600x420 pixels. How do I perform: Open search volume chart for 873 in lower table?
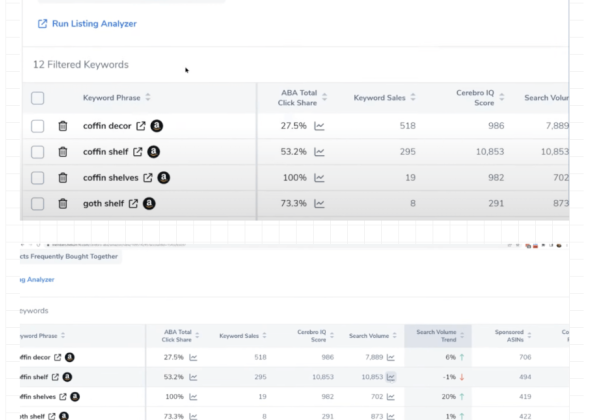[391, 416]
